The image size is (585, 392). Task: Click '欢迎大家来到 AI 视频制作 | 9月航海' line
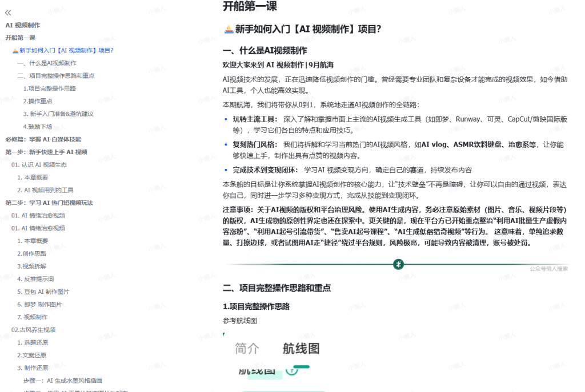(278, 65)
